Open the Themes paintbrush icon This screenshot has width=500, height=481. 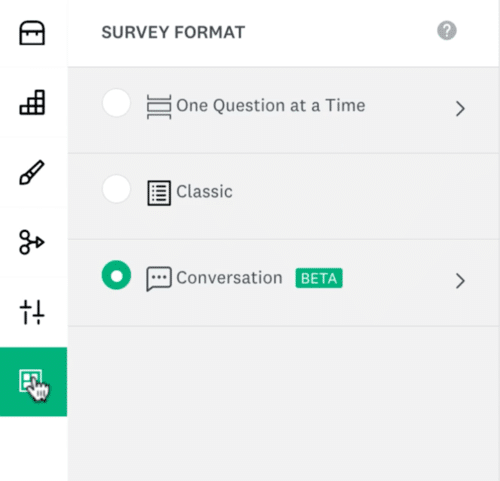(x=32, y=172)
